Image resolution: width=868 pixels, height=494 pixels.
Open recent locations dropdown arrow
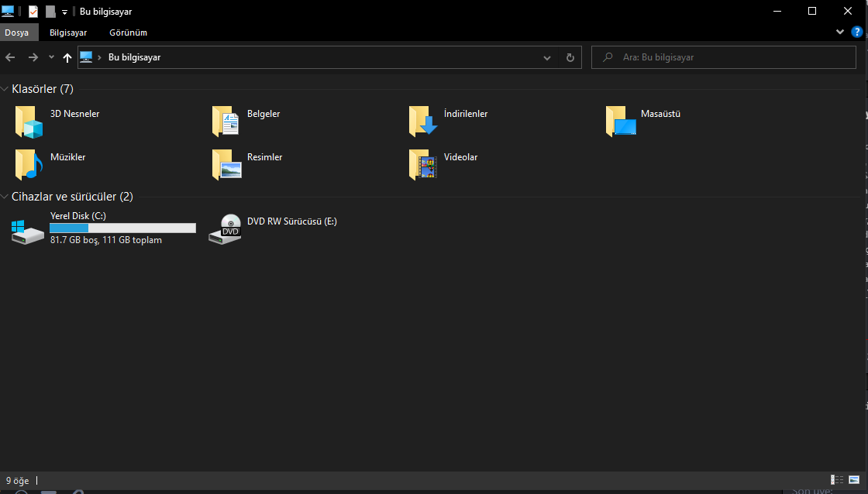point(51,57)
